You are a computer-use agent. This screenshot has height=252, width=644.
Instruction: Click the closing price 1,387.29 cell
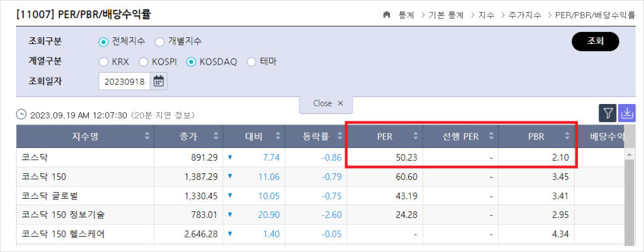188,177
